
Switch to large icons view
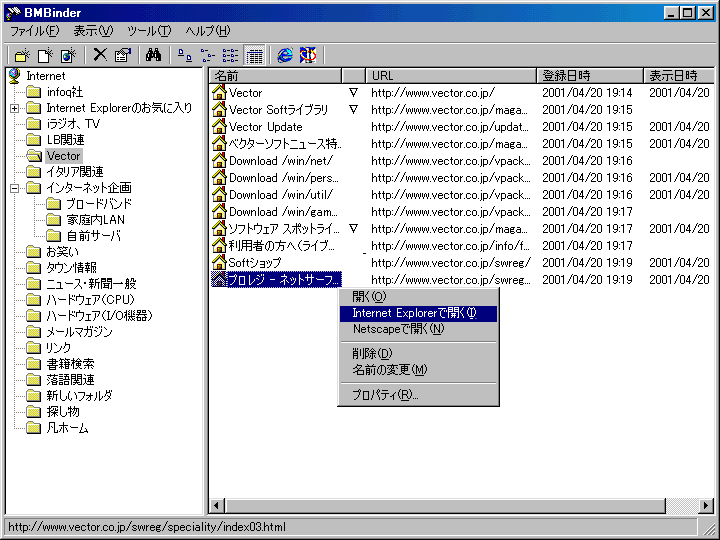(185, 55)
